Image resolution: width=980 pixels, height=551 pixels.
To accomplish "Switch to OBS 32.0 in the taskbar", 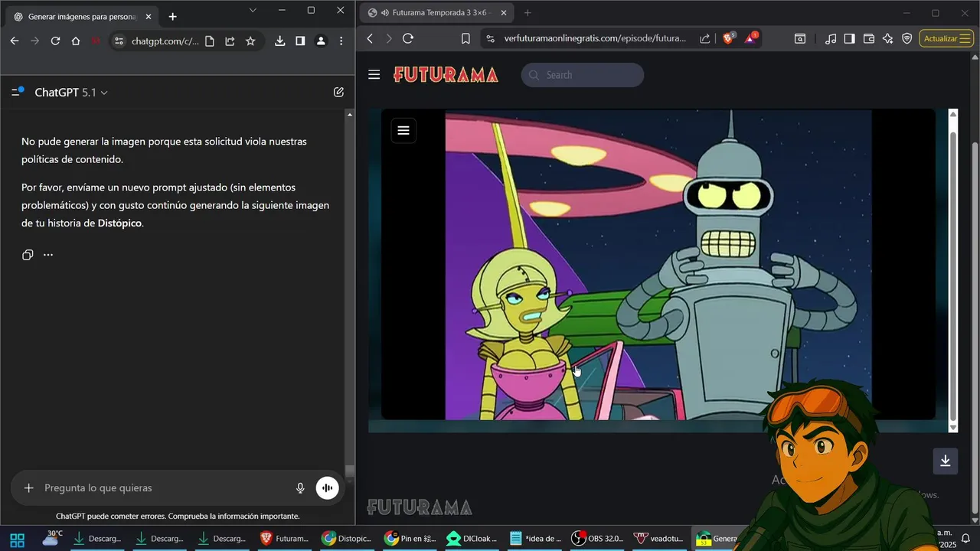I will (598, 539).
